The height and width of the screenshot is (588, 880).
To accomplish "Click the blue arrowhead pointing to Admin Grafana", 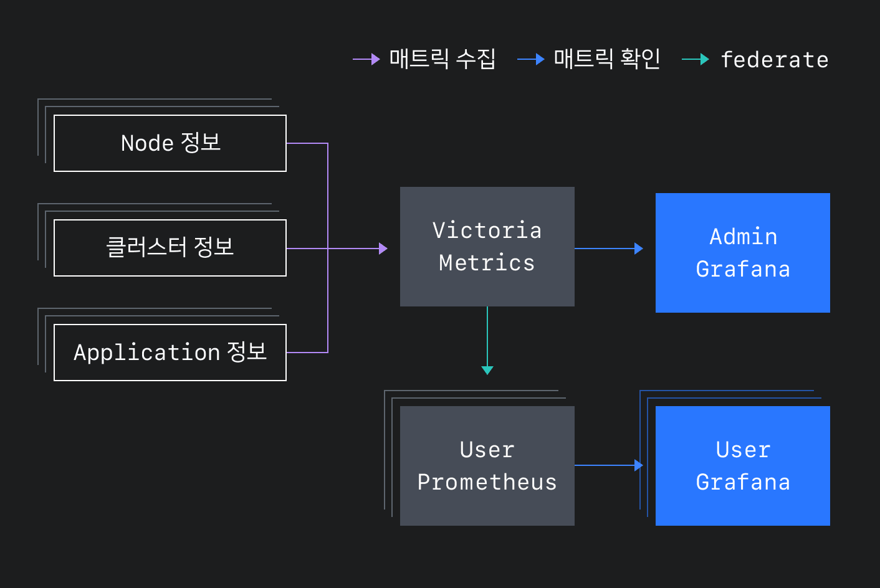I will click(x=639, y=249).
